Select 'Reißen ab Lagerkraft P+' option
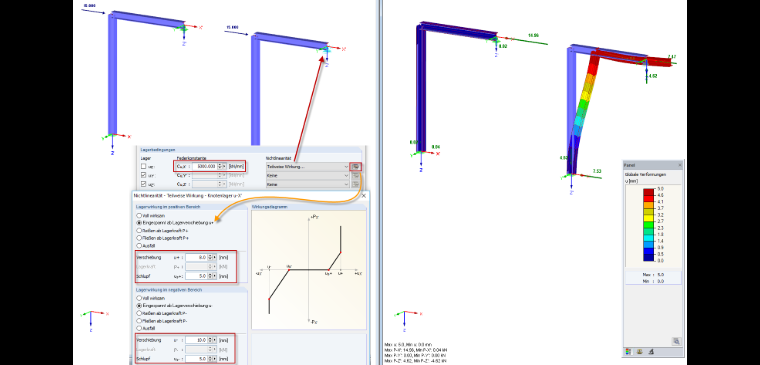Image resolution: width=760 pixels, height=365 pixels. pos(140,230)
